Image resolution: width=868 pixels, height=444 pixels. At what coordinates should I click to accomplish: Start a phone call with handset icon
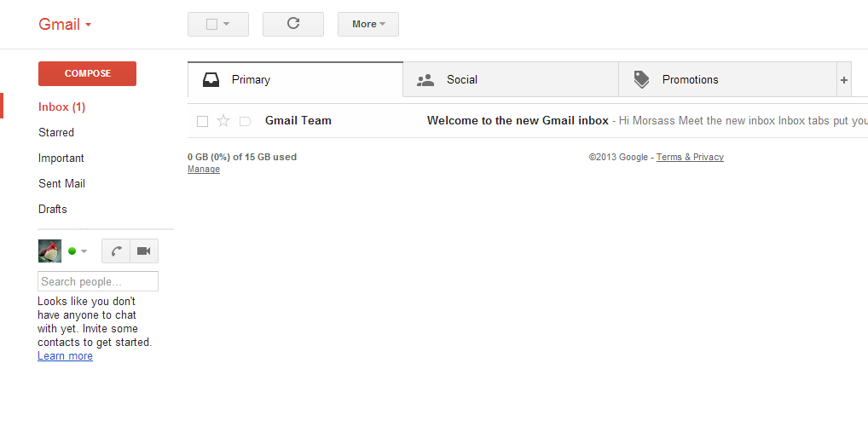click(x=116, y=251)
